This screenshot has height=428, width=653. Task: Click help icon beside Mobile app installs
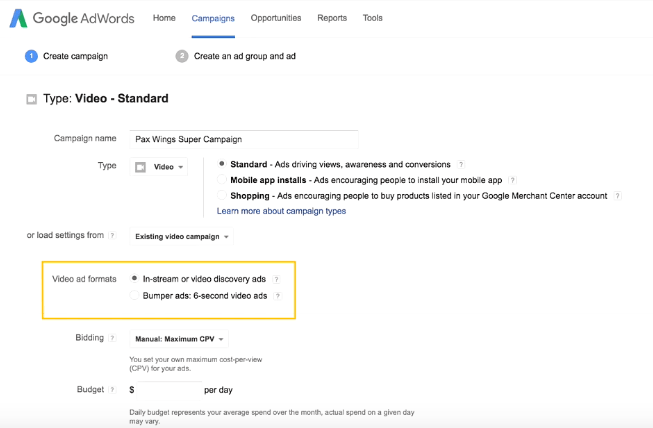pos(513,180)
